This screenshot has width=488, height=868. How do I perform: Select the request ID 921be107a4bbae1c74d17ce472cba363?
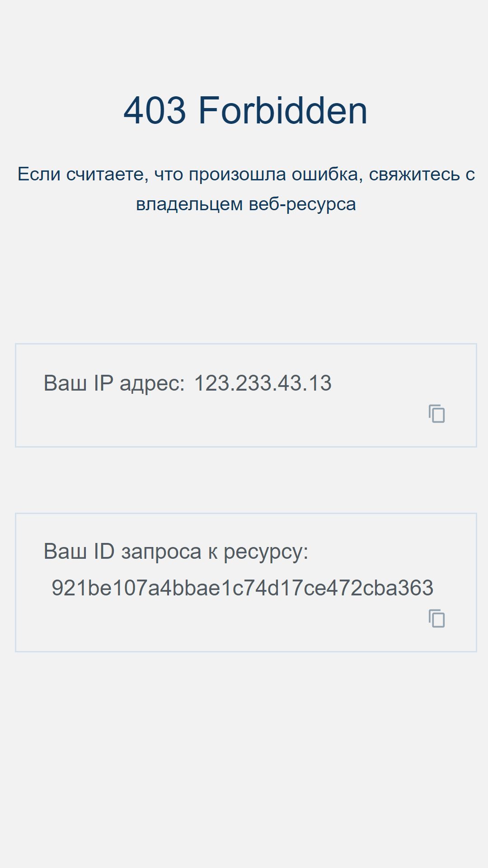coord(243,588)
